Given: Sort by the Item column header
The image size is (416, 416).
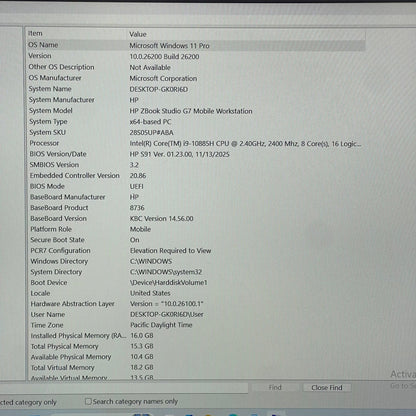Looking at the screenshot, I should pos(76,34).
